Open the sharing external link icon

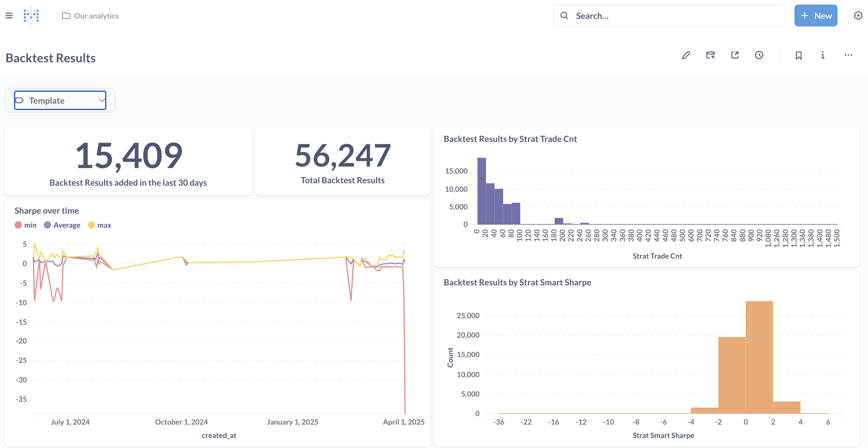tap(735, 55)
